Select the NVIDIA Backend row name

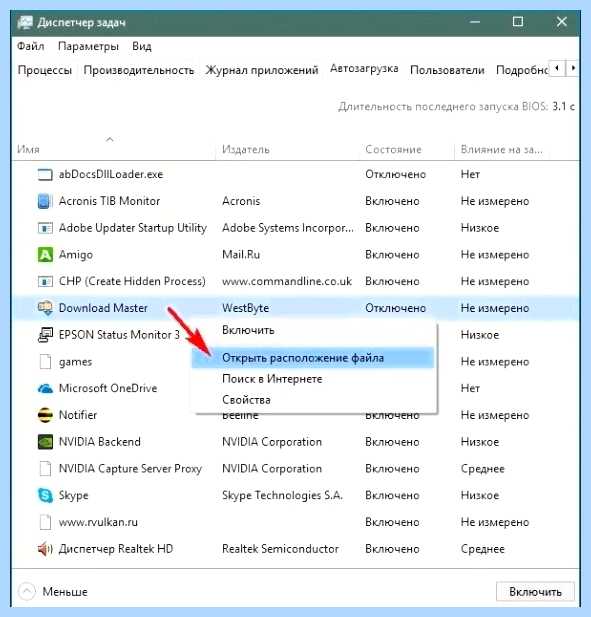(x=100, y=442)
